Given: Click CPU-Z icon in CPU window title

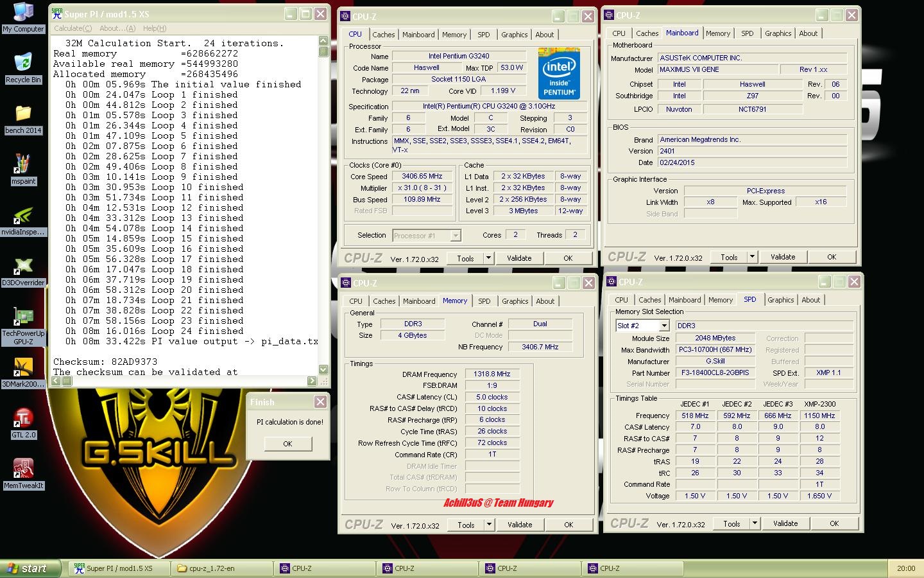Looking at the screenshot, I should point(346,17).
